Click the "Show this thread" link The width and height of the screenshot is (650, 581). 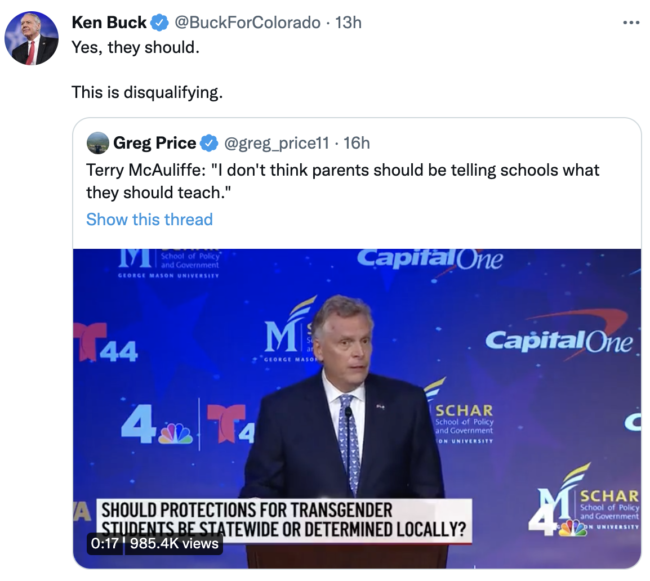pyautogui.click(x=149, y=219)
